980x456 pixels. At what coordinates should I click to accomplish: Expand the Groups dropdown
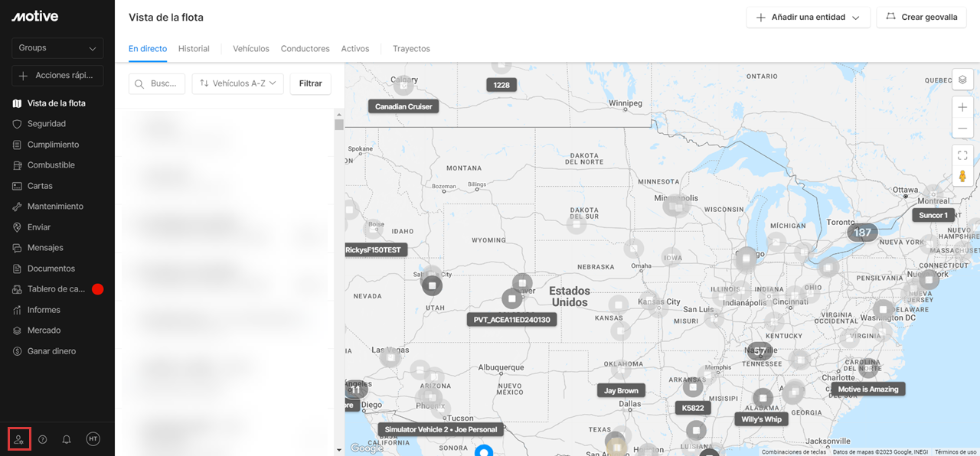click(57, 48)
